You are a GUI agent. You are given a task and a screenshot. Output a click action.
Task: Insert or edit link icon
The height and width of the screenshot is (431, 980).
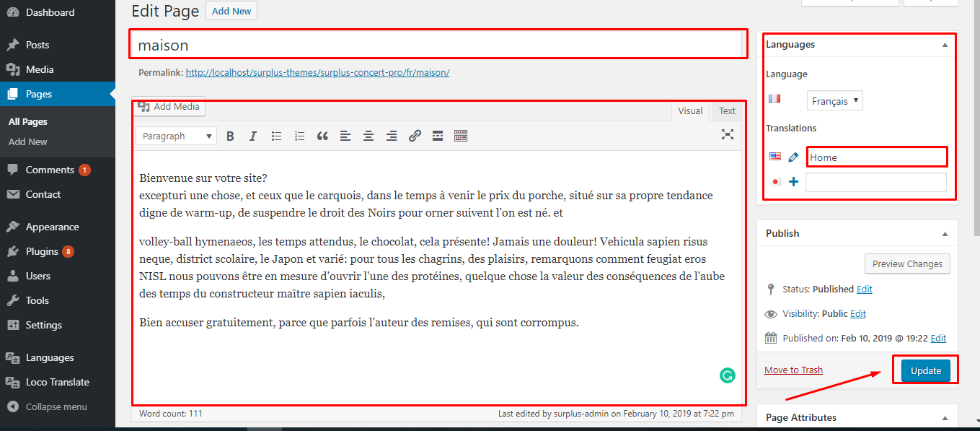coord(415,136)
